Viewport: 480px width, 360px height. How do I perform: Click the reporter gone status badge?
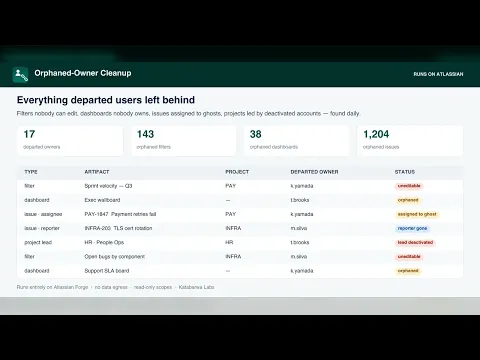(412, 228)
